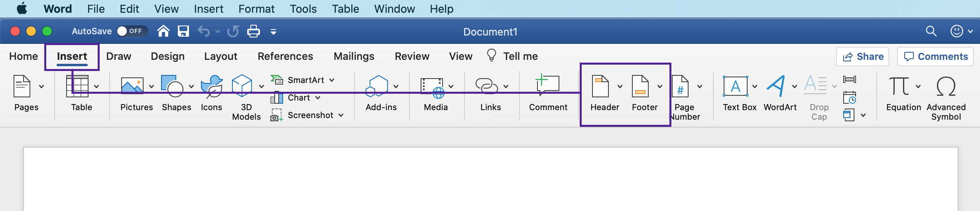The height and width of the screenshot is (211, 980).
Task: Switch to the Design tab
Action: pyautogui.click(x=167, y=56)
